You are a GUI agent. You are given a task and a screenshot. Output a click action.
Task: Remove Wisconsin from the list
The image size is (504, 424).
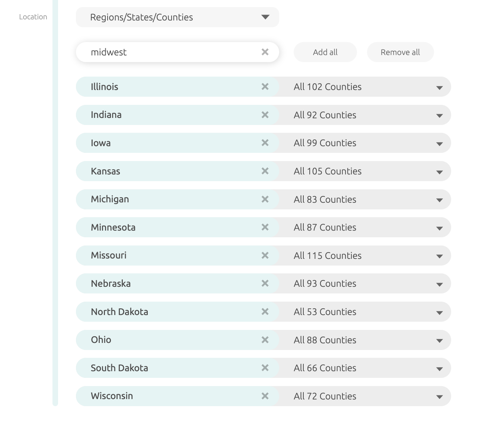click(265, 396)
